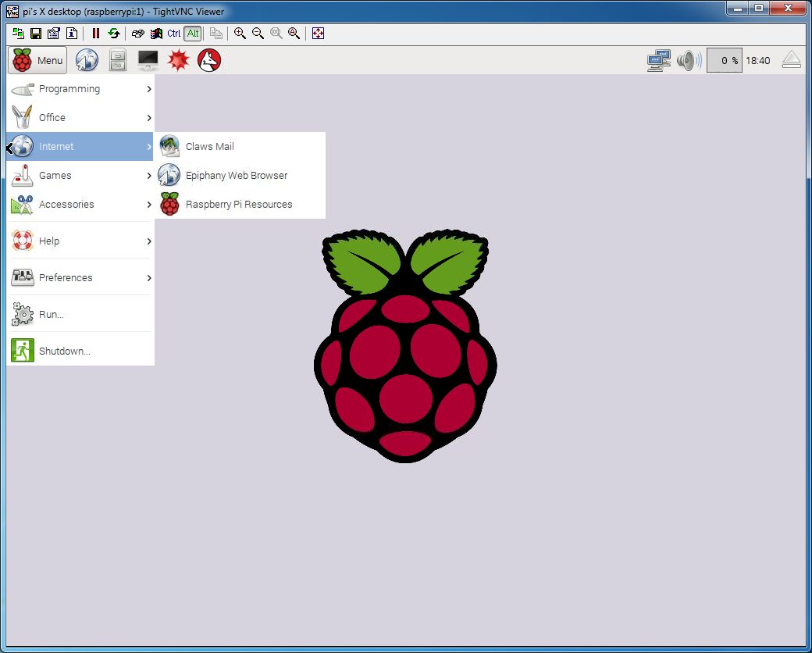Click the network connection icon in the panel
Image resolution: width=812 pixels, height=653 pixels.
point(659,61)
